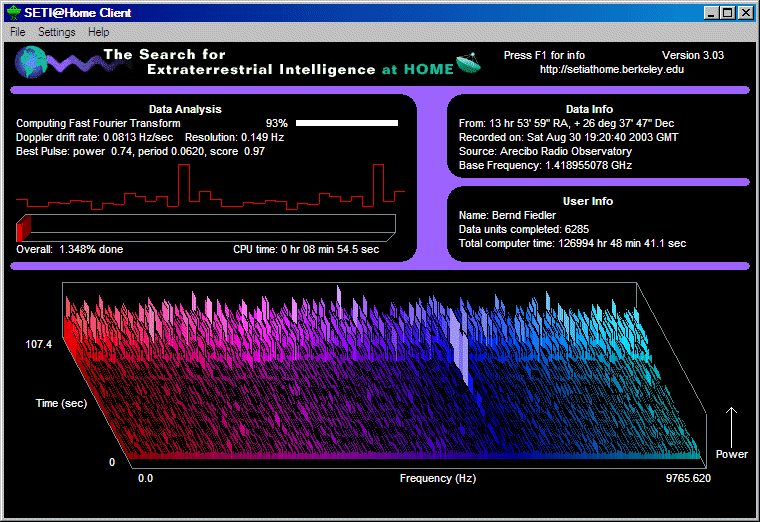Viewport: 760px width, 522px height.
Task: Click the 'Power' axis label
Action: click(x=731, y=455)
